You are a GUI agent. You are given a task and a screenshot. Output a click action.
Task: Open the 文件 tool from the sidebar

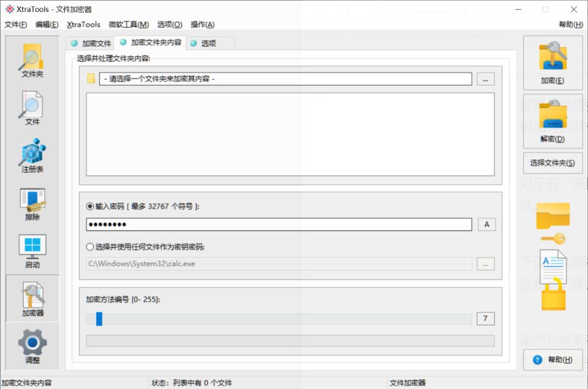[31, 107]
